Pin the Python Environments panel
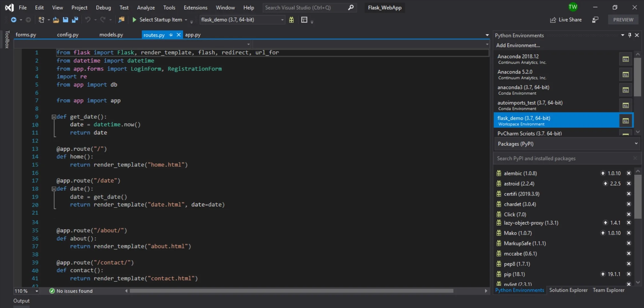The height and width of the screenshot is (308, 644). (x=629, y=35)
